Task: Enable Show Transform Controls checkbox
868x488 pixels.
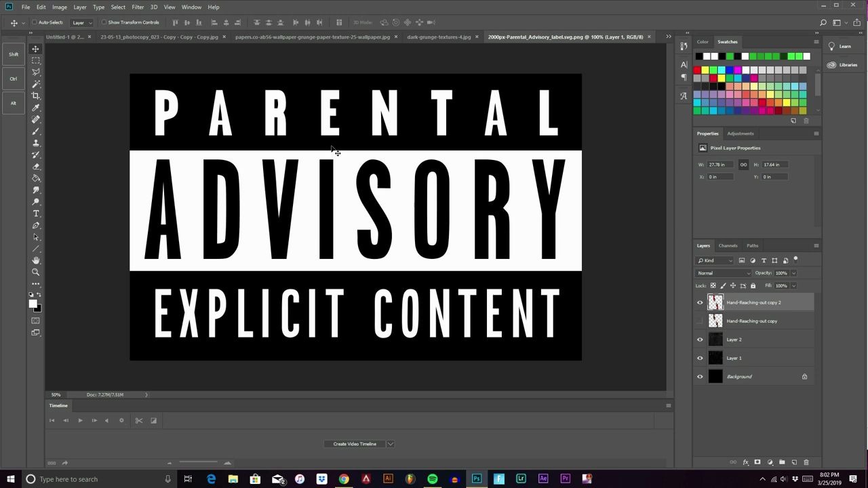Action: (x=104, y=22)
